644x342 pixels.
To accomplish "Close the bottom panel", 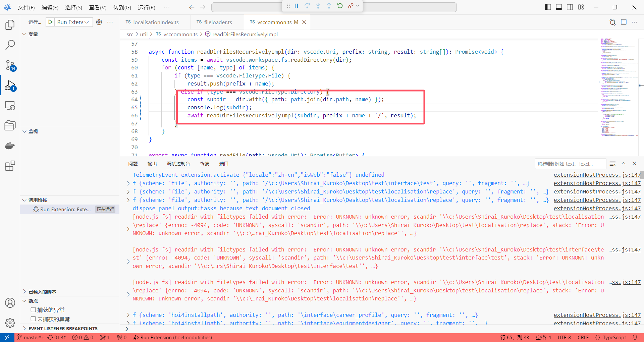I will [634, 164].
